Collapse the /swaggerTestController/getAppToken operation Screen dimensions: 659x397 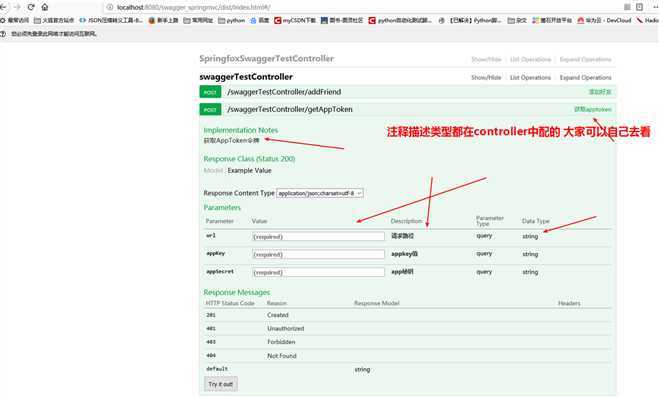pos(290,110)
